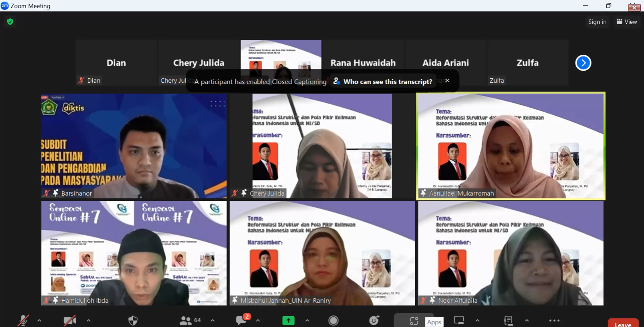The height and width of the screenshot is (327, 644).
Task: Open the View layout menu
Action: pyautogui.click(x=627, y=22)
